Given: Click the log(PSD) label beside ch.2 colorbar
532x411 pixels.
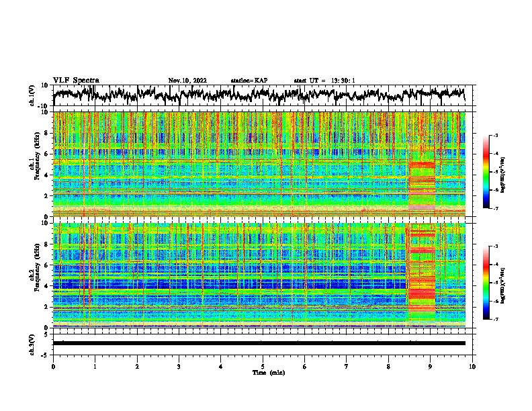Looking at the screenshot, I should (502, 285).
